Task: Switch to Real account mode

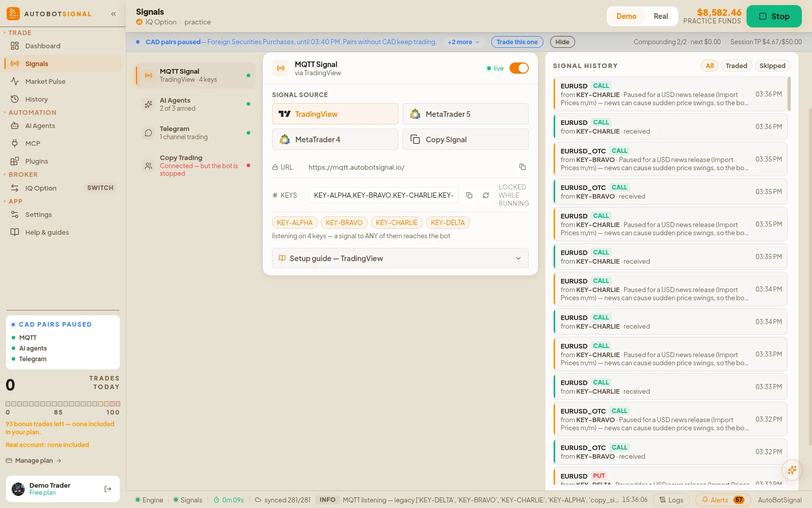Action: 661,16
